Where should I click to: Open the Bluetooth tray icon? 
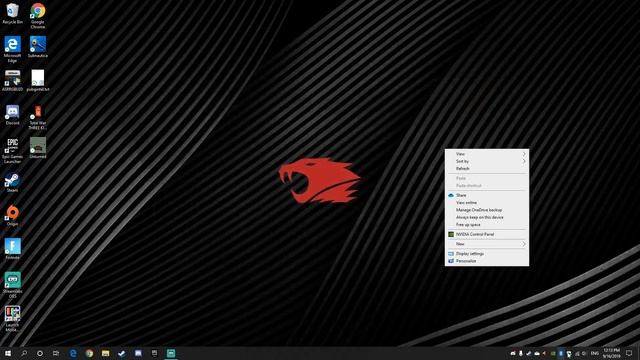click(x=561, y=353)
